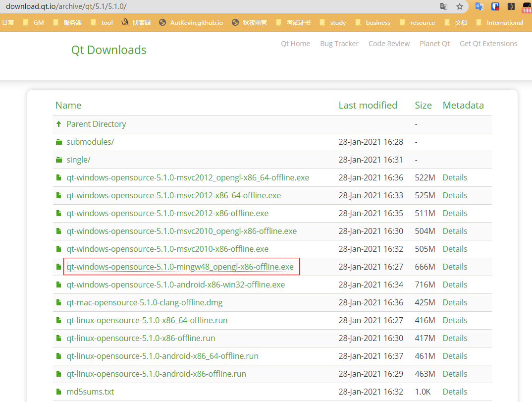Click the single folder icon
This screenshot has width=532, height=402.
58,160
